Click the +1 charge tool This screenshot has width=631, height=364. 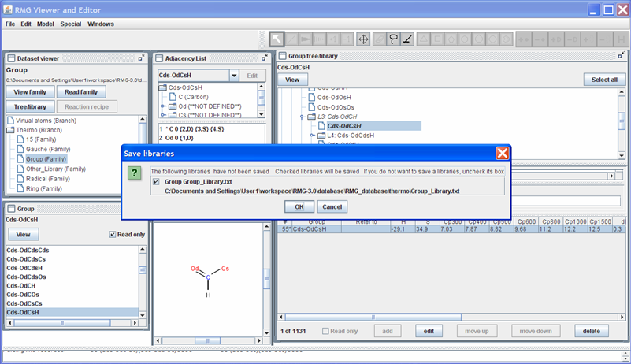(x=332, y=39)
